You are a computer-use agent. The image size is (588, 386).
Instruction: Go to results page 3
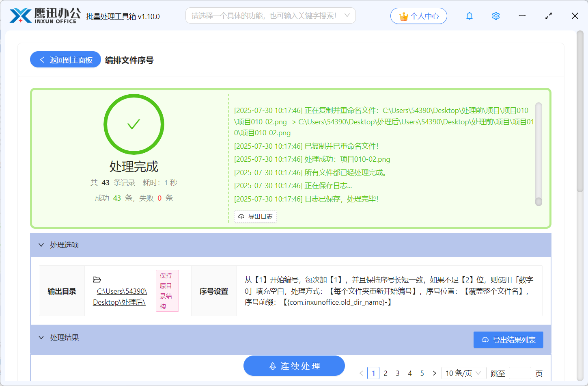(398, 373)
